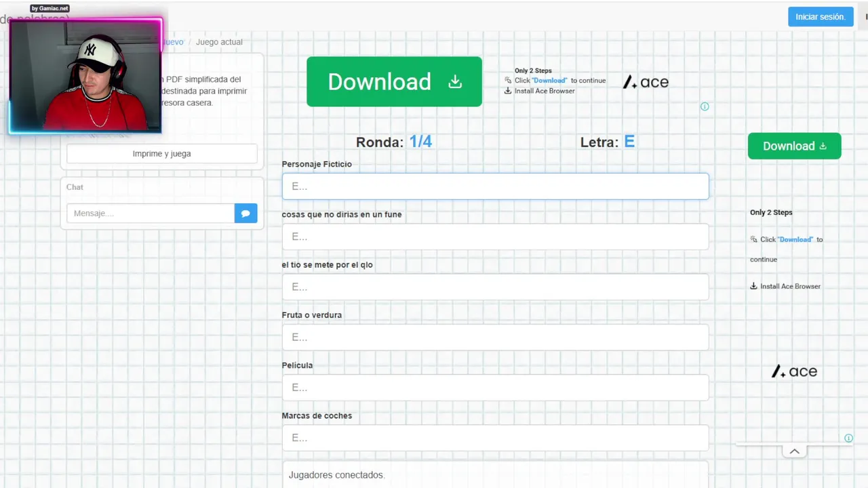
Task: Click the Only 2 Steps text in sidebar ad
Action: pyautogui.click(x=771, y=212)
